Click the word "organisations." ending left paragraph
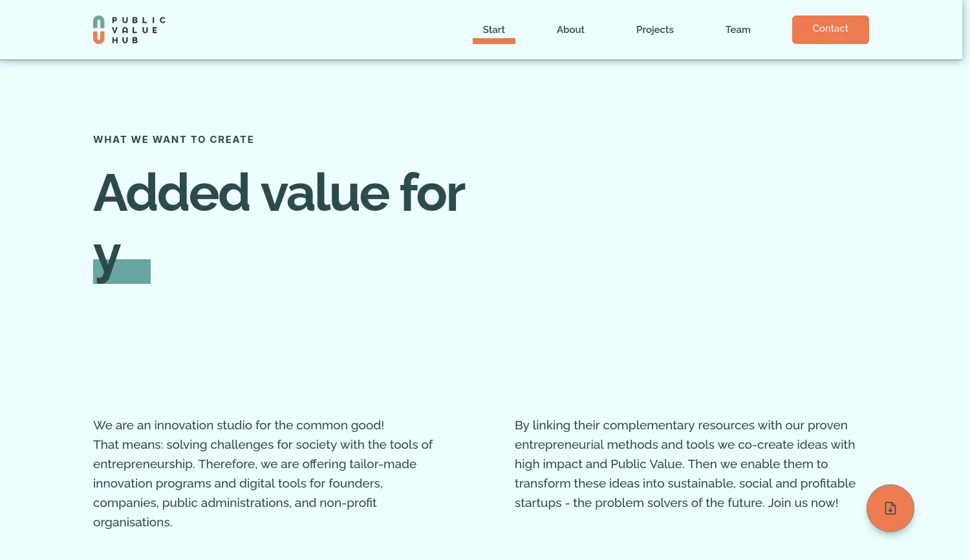The image size is (970, 560). pyautogui.click(x=133, y=522)
